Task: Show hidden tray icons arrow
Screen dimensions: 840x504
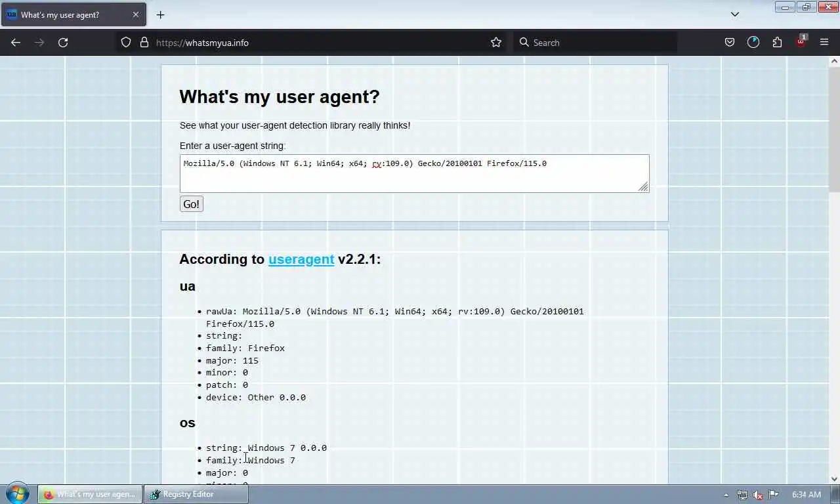Action: (726, 495)
